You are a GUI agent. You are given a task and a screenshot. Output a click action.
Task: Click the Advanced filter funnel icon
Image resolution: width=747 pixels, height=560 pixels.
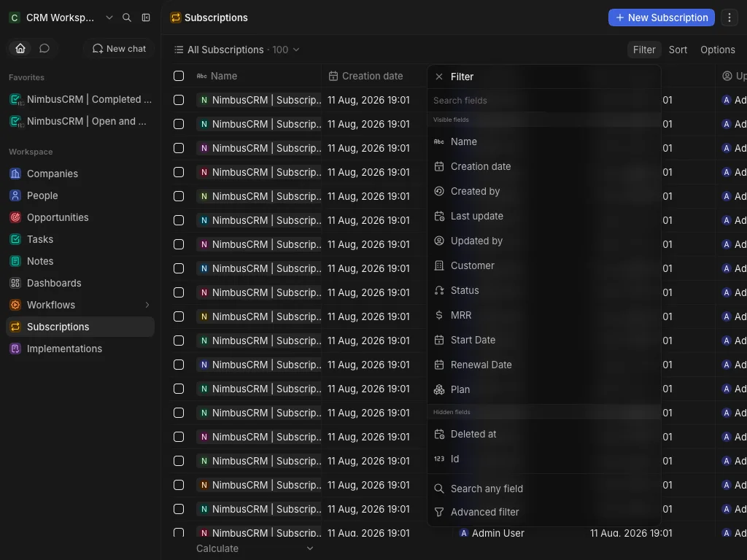[x=439, y=512]
